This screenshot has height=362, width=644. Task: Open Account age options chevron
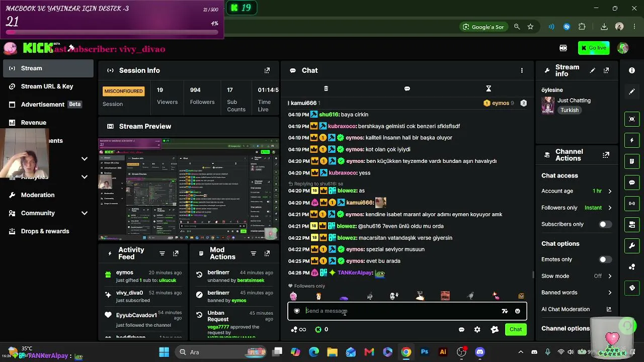610,191
